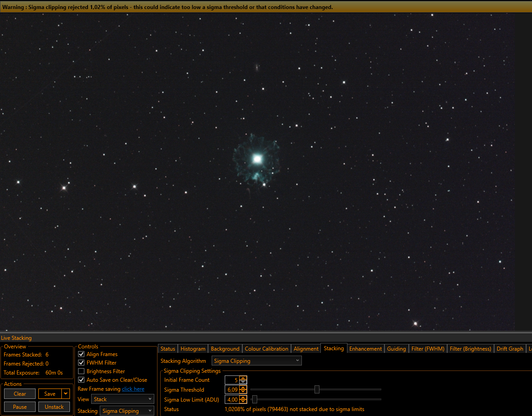
Task: Open the View Stack dropdown
Action: coord(122,399)
